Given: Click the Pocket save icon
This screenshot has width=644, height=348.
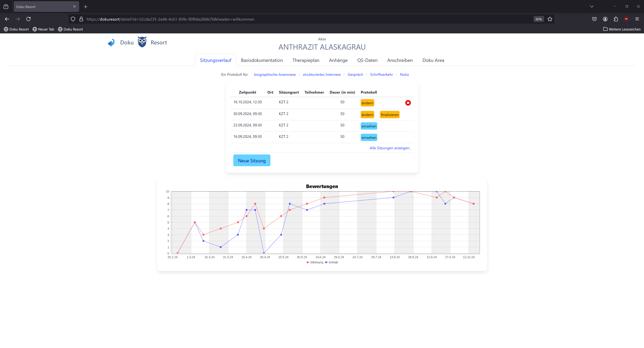Looking at the screenshot, I should [x=594, y=19].
